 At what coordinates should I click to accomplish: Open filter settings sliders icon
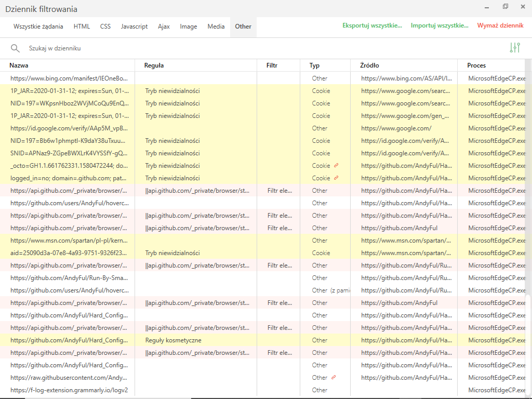515,48
